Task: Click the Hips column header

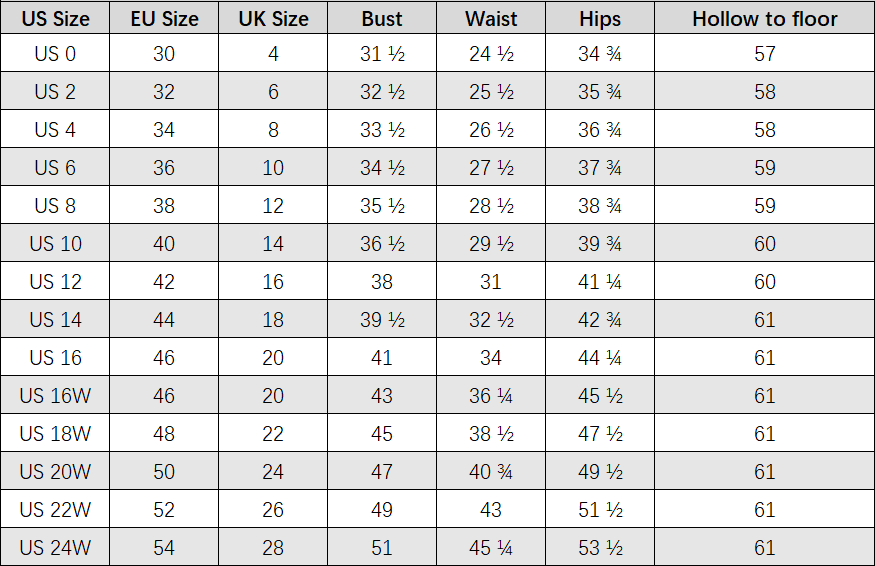Action: tap(600, 19)
